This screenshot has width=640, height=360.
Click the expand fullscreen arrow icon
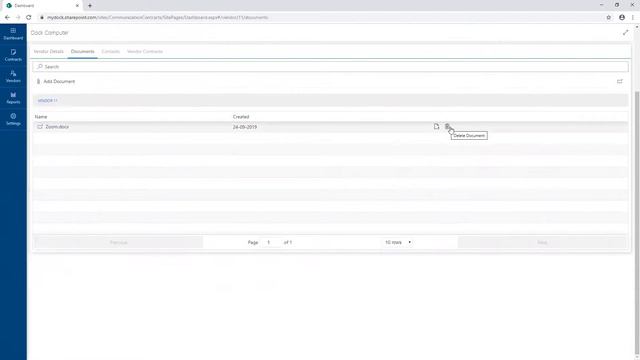tap(625, 33)
